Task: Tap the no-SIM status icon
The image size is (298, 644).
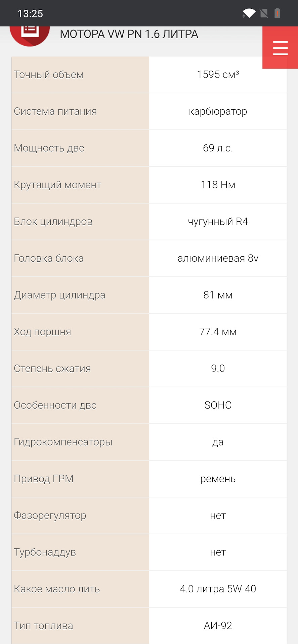Action: [264, 13]
